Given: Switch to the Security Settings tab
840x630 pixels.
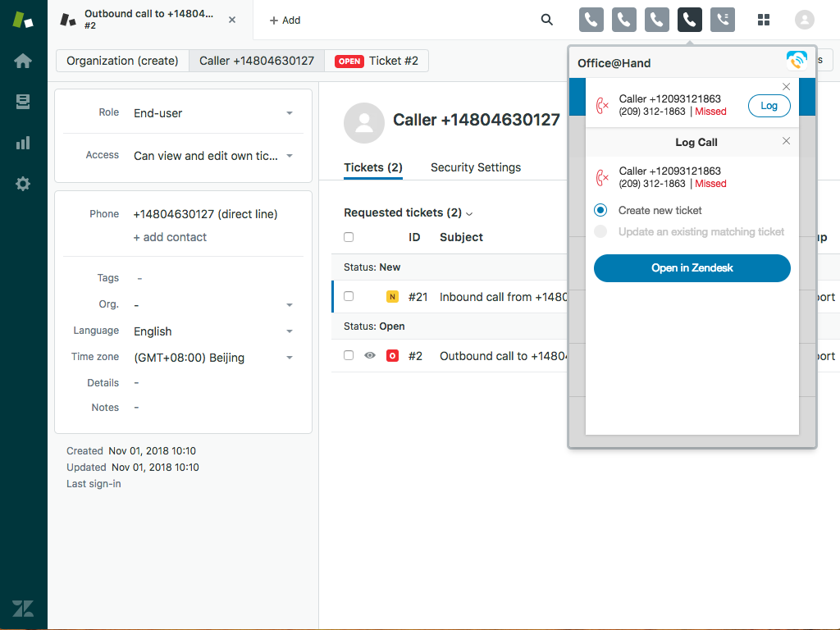Looking at the screenshot, I should (476, 167).
